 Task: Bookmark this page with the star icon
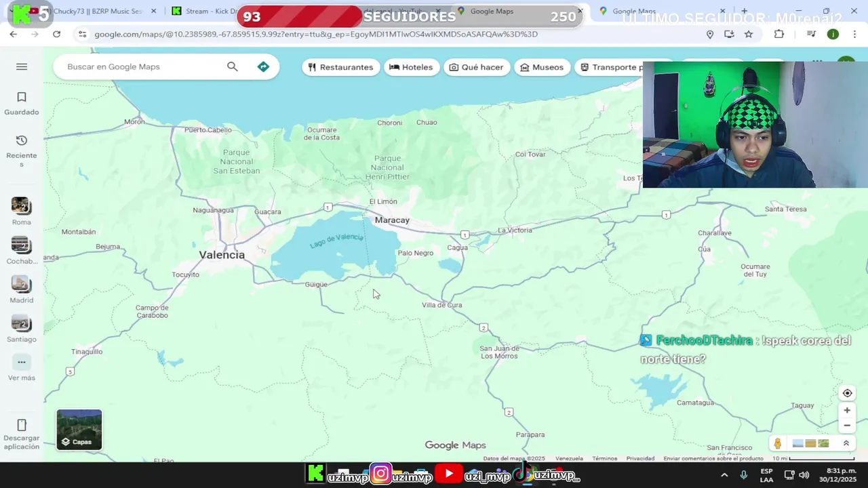pyautogui.click(x=749, y=34)
